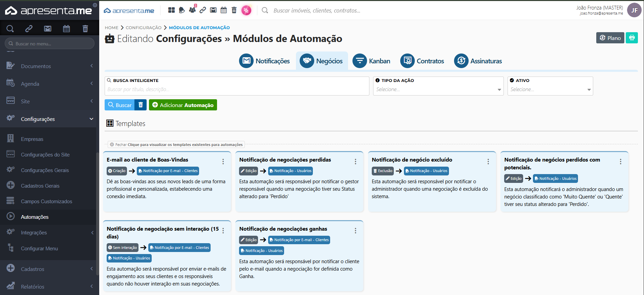
Task: Click the sidebar link chain icon
Action: click(29, 28)
